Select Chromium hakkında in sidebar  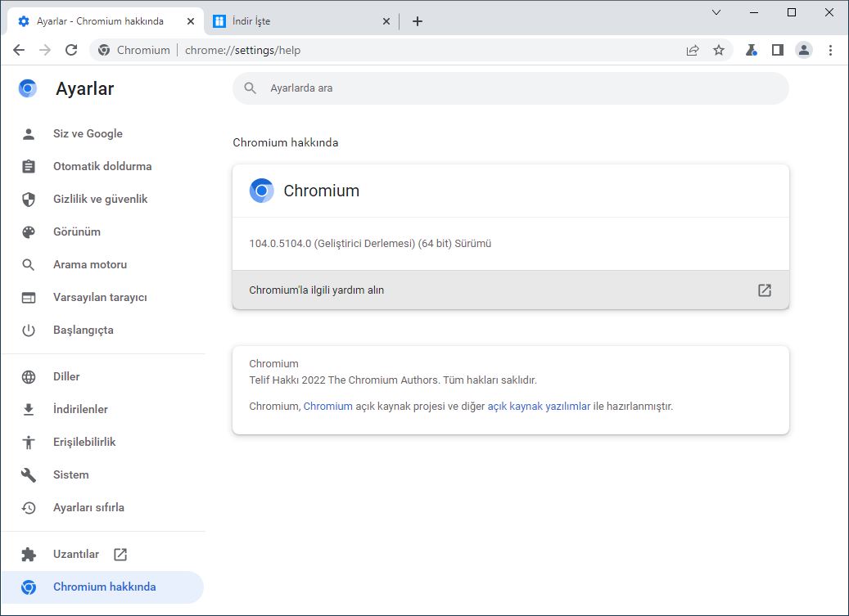click(x=102, y=587)
